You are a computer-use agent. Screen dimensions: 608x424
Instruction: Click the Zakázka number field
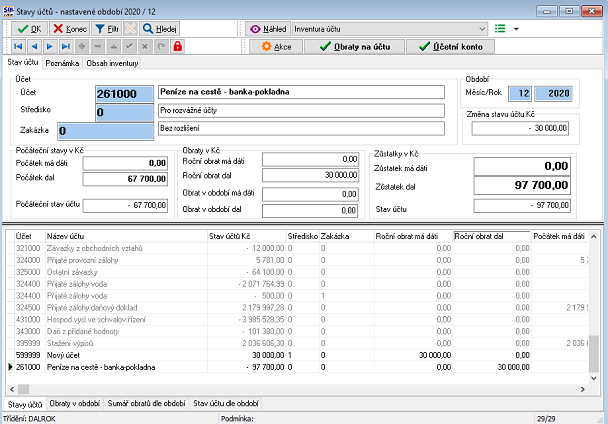pyautogui.click(x=105, y=131)
